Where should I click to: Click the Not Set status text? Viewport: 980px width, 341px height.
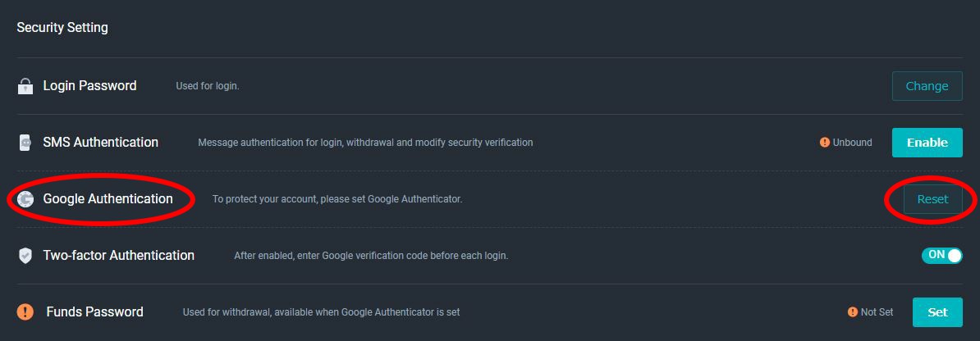[877, 311]
